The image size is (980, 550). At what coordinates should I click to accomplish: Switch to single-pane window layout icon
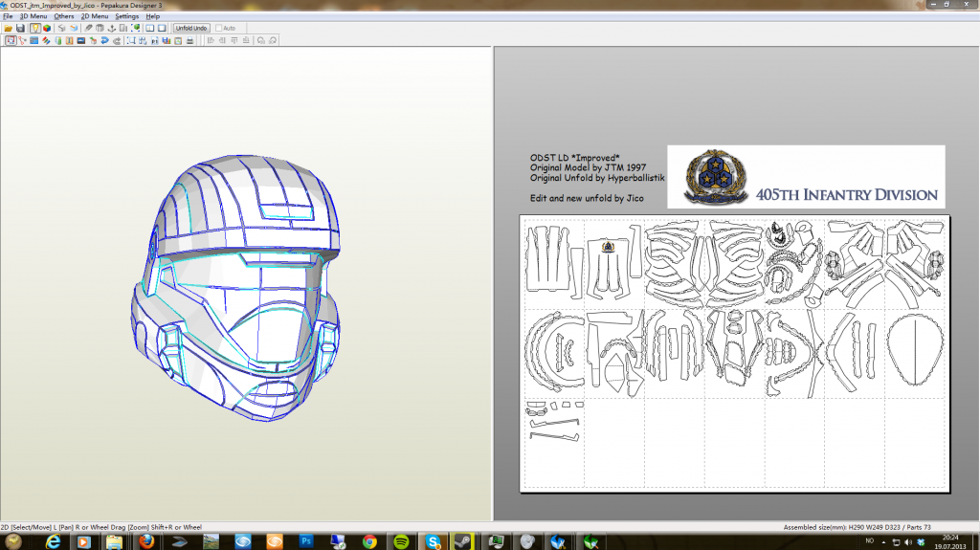point(162,28)
